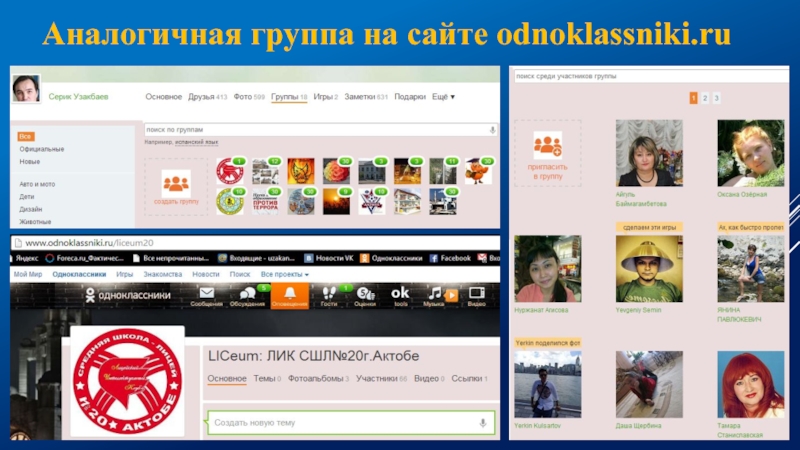Open Сообщения envelope icon in OK toolbar

point(207,293)
